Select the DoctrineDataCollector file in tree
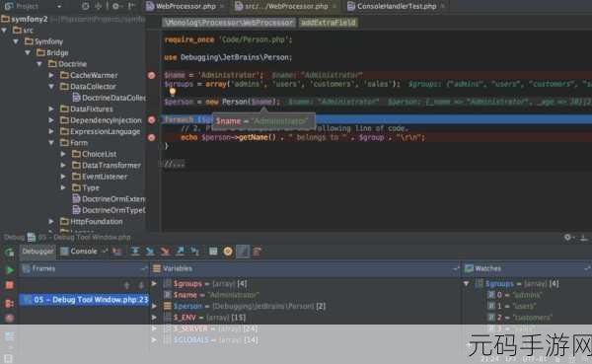Image resolution: width=592 pixels, height=364 pixels. point(109,98)
